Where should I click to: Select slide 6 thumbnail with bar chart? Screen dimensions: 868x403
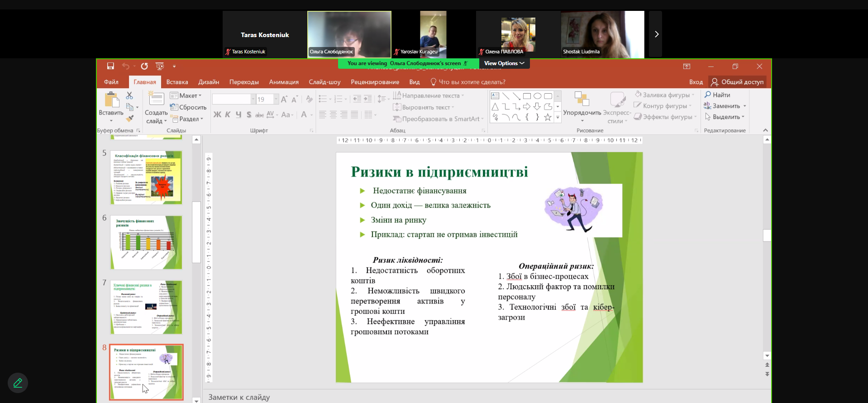[x=146, y=242]
